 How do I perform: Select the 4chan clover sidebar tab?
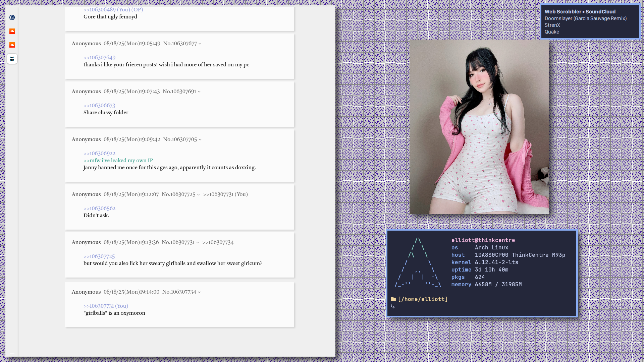pyautogui.click(x=12, y=59)
